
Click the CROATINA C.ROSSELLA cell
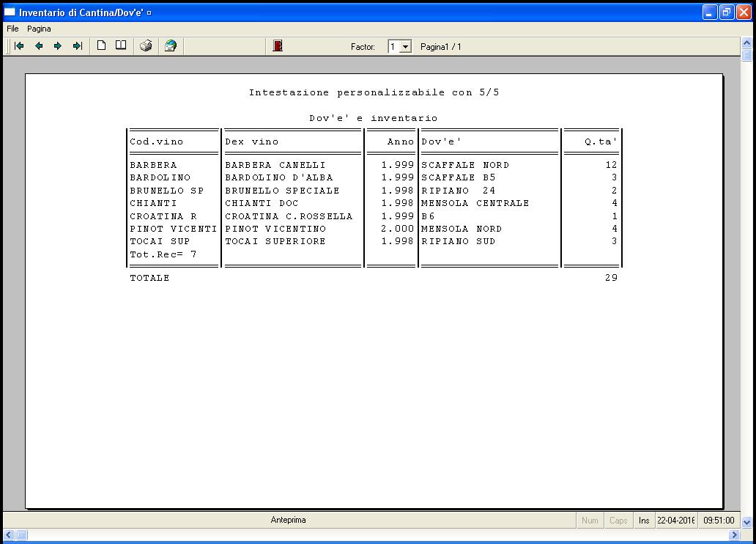coord(289,216)
